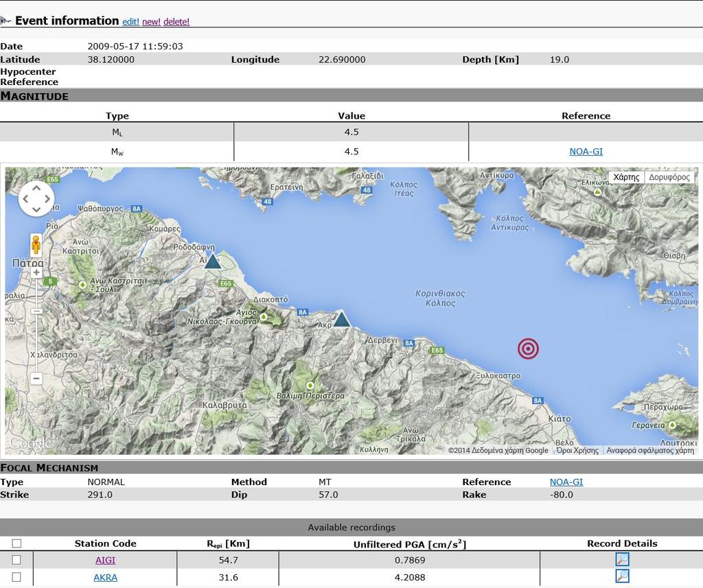Click the Ξυλόκαστρο label on map
This screenshot has height=588, width=703.
tap(498, 375)
